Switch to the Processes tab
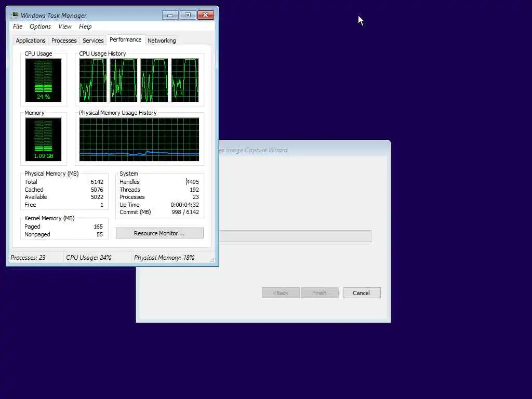This screenshot has height=399, width=532. coord(64,41)
